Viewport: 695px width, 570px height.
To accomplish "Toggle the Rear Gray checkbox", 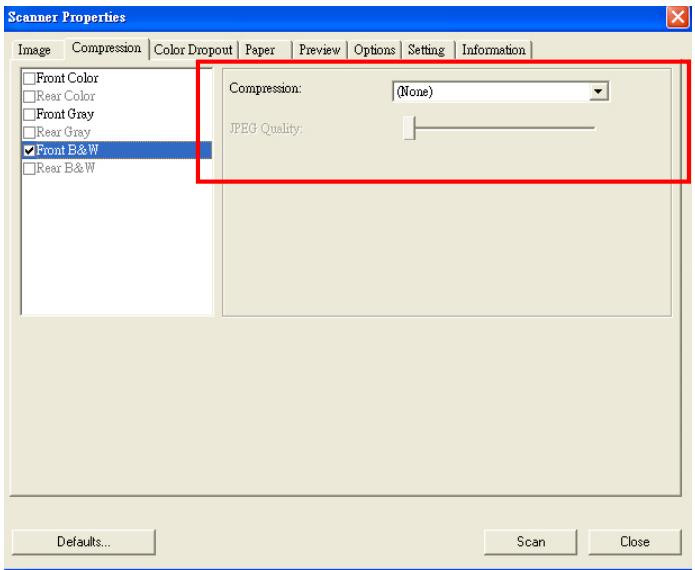I will click(29, 131).
